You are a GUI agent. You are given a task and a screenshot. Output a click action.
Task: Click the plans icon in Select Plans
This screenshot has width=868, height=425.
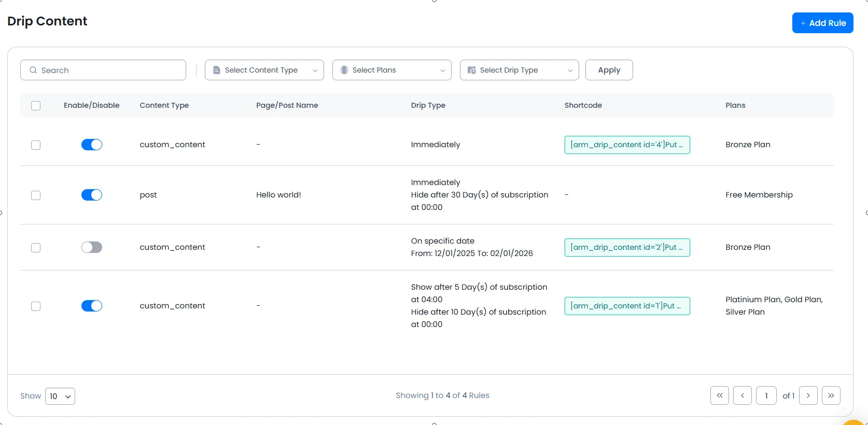[x=344, y=70]
